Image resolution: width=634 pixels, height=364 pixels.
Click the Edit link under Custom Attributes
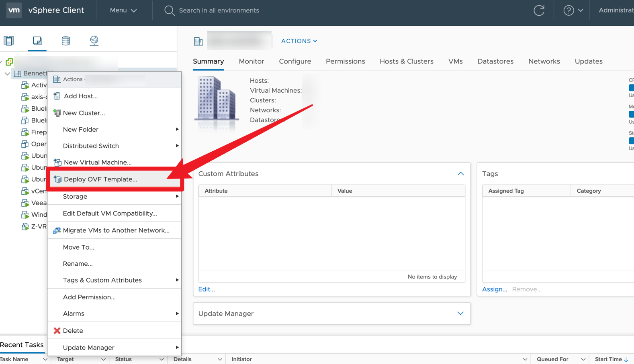207,289
